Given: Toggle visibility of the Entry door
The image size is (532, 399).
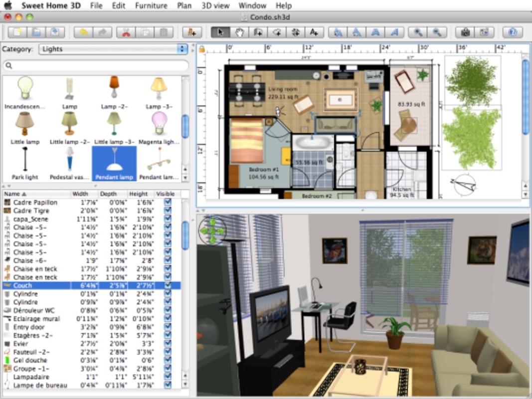Looking at the screenshot, I should click(x=168, y=327).
